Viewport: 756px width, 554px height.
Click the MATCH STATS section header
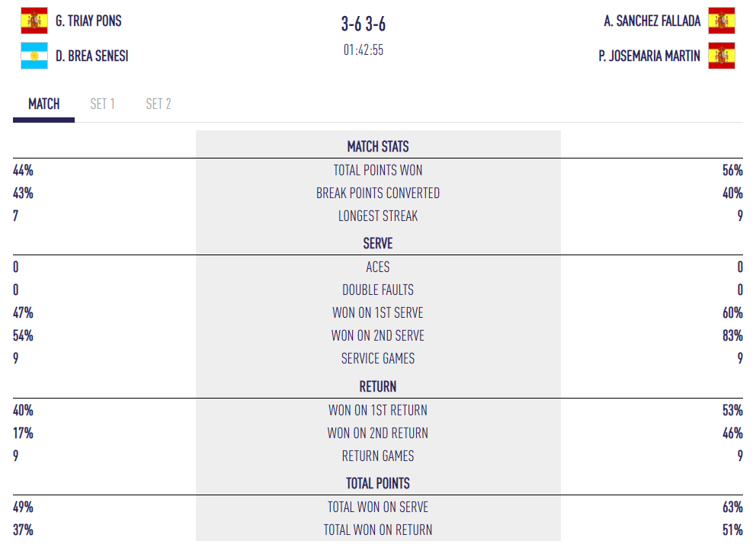coord(378,146)
